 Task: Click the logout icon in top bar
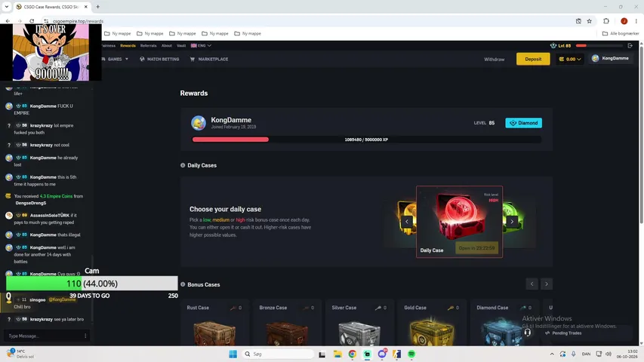click(x=630, y=45)
